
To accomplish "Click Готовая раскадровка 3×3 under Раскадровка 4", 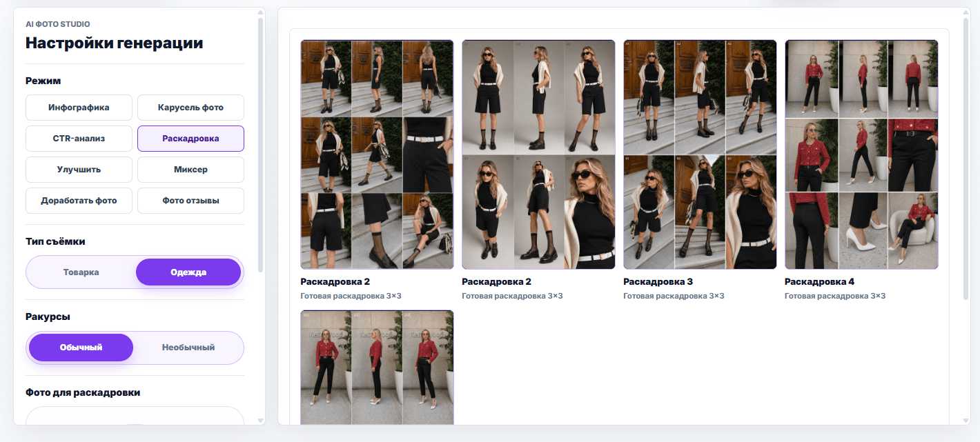I will (x=835, y=296).
